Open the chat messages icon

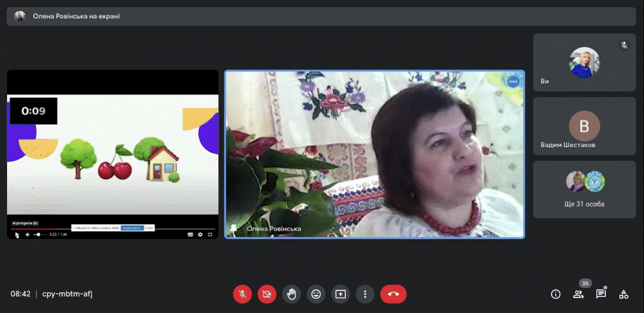(601, 294)
